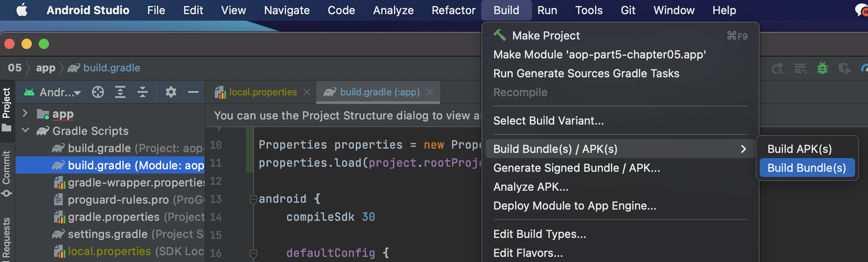
Task: Click the Gradle Scripts elephant icon
Action: [x=43, y=131]
